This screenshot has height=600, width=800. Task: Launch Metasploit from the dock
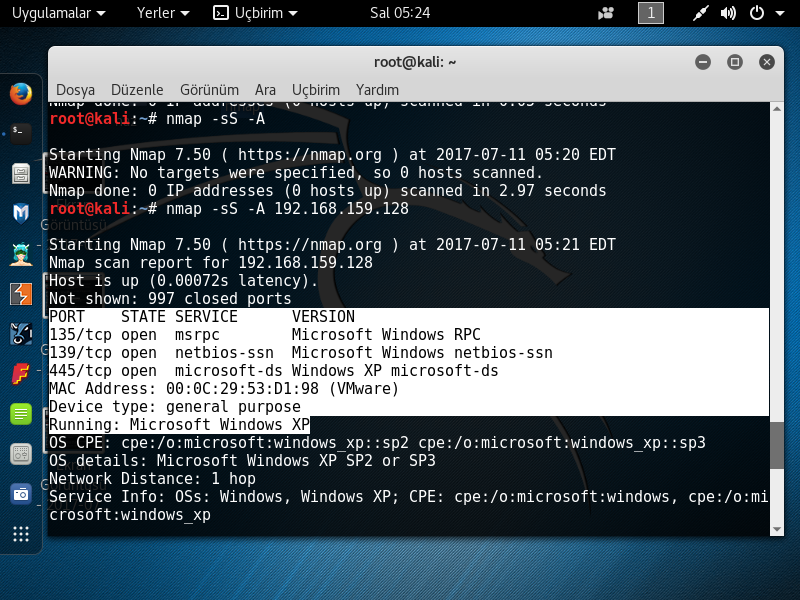pyautogui.click(x=20, y=212)
